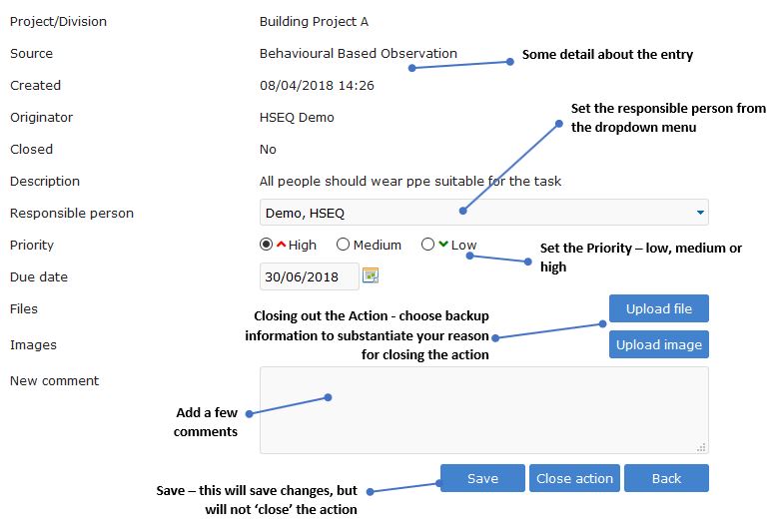Save the action changes
780x532 pixels.
482,478
